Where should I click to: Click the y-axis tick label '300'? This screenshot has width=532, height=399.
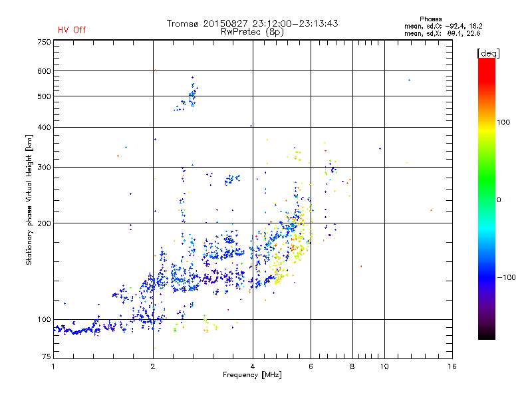[44, 168]
